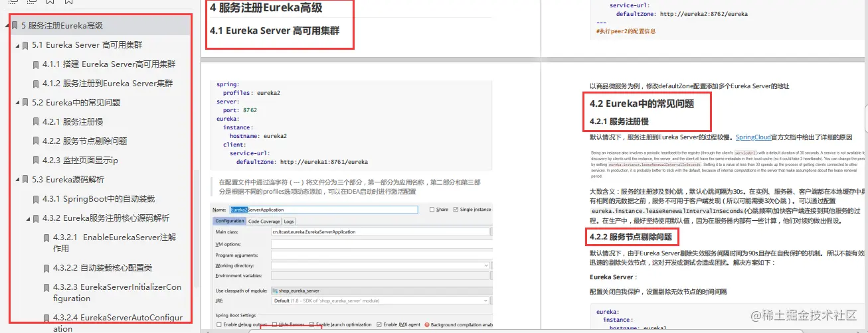Click the comment '#执行peer2的配置信息'
The image size is (868, 333).
pyautogui.click(x=626, y=31)
